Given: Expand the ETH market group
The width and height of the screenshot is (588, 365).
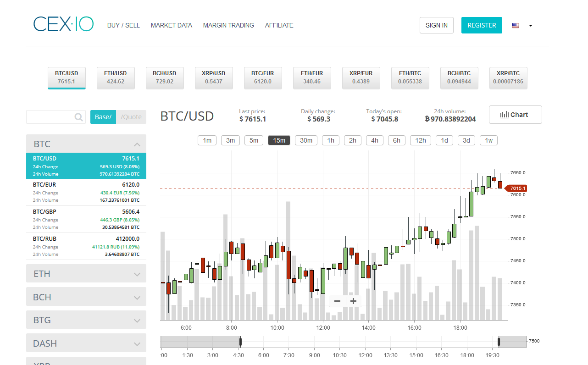Looking at the screenshot, I should (86, 273).
